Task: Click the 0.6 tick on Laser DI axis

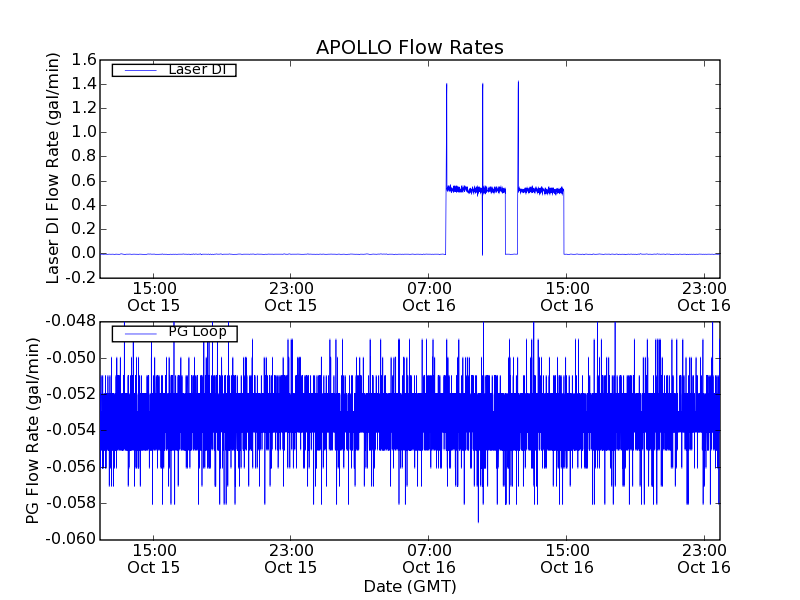Action: (84, 181)
